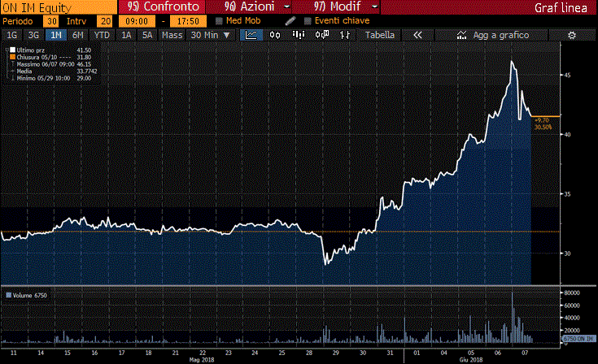The width and height of the screenshot is (598, 364).
Task: Select the 1M time range tab
Action: click(x=55, y=35)
